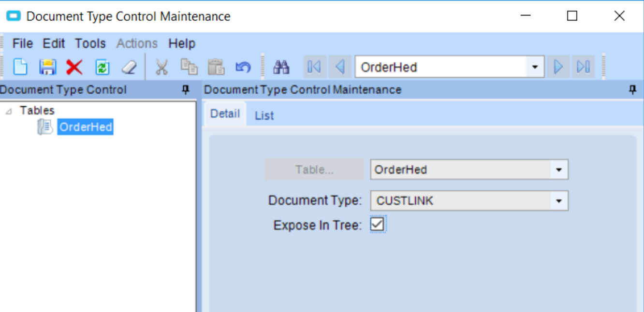The width and height of the screenshot is (644, 312).
Task: Click the application icon in title bar
Action: pos(13,16)
